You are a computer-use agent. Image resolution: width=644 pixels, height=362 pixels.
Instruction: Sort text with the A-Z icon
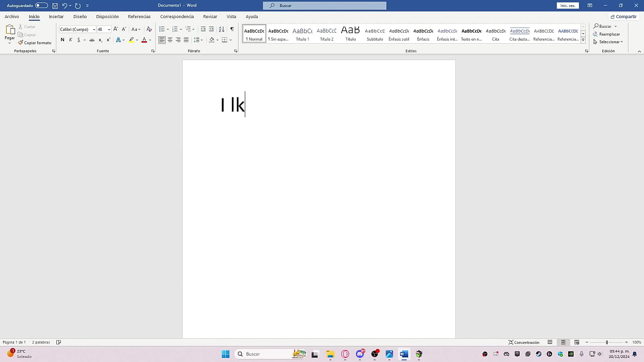(x=221, y=29)
